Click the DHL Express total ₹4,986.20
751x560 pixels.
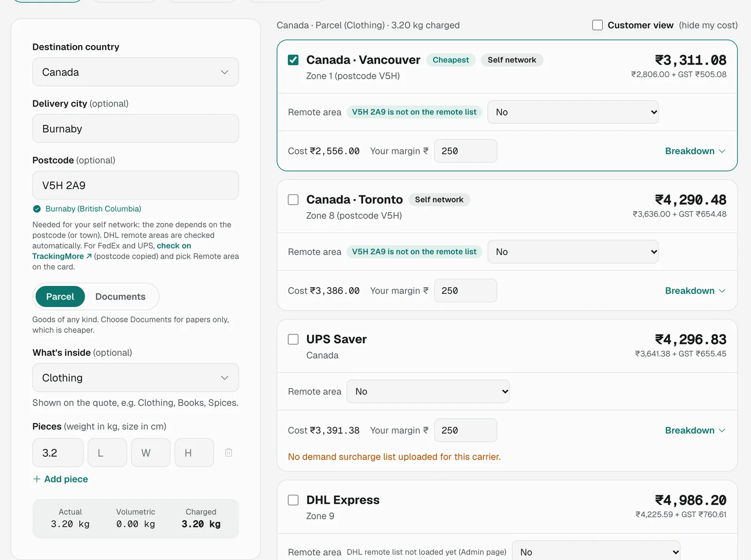click(690, 500)
